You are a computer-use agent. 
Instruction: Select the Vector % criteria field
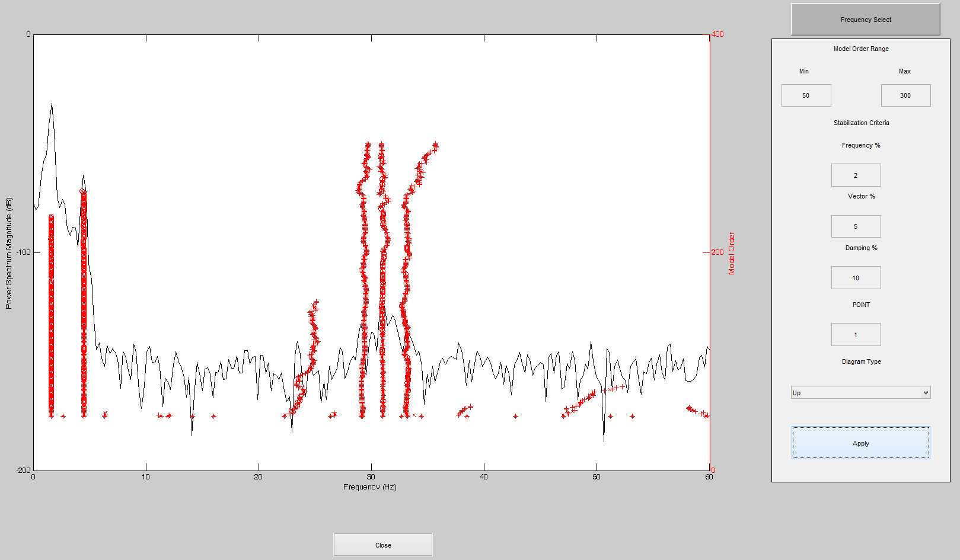[x=856, y=226]
